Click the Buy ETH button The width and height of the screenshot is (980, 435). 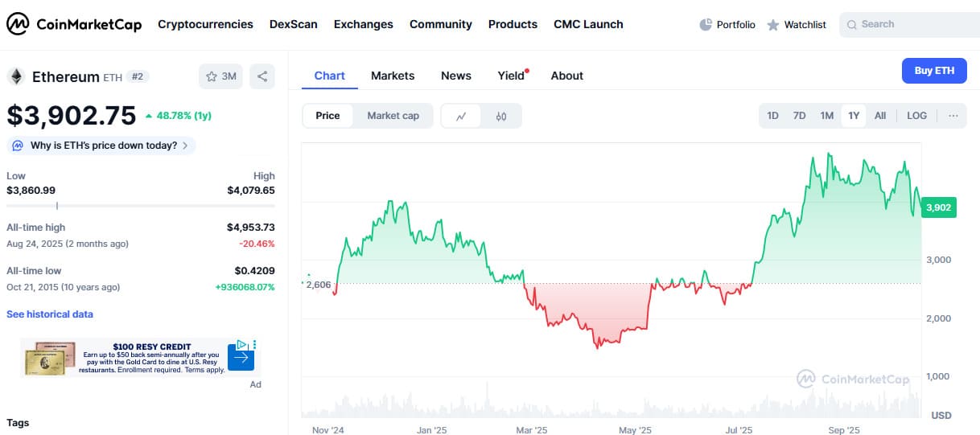933,71
